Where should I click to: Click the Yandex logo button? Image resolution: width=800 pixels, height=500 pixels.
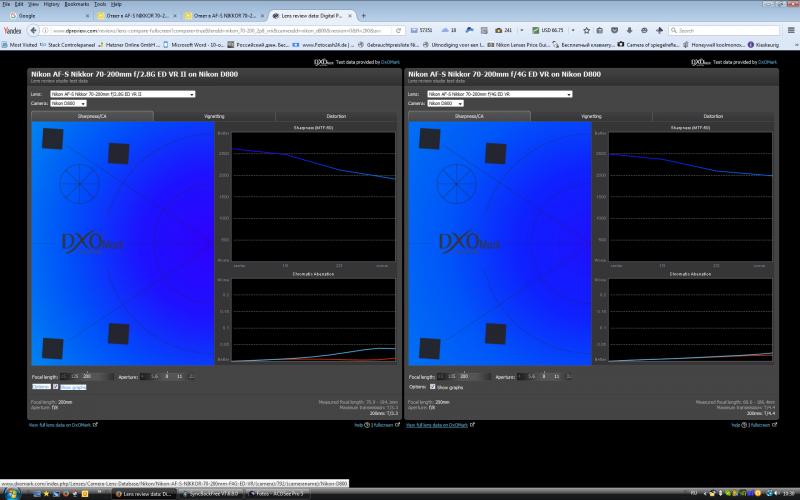click(x=12, y=31)
